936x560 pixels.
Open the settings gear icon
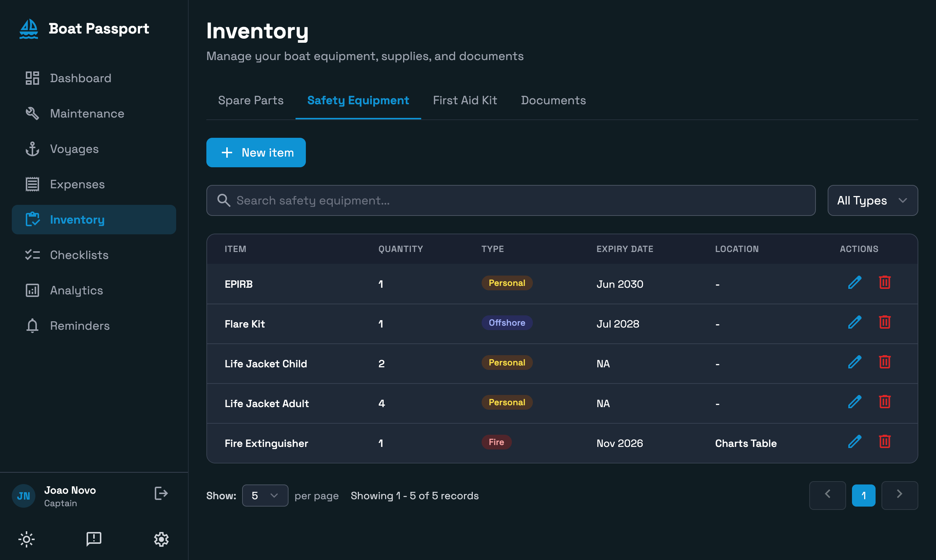pos(161,539)
